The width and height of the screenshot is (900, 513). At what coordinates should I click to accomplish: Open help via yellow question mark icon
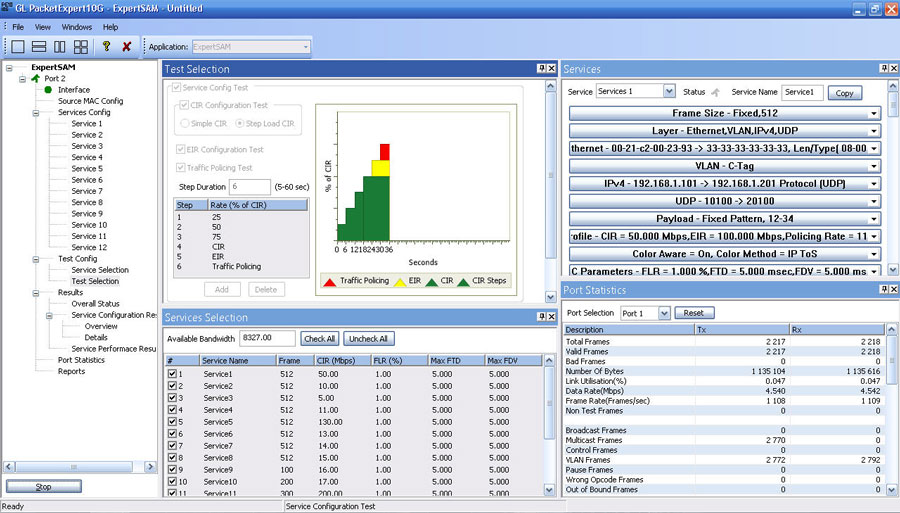(106, 46)
